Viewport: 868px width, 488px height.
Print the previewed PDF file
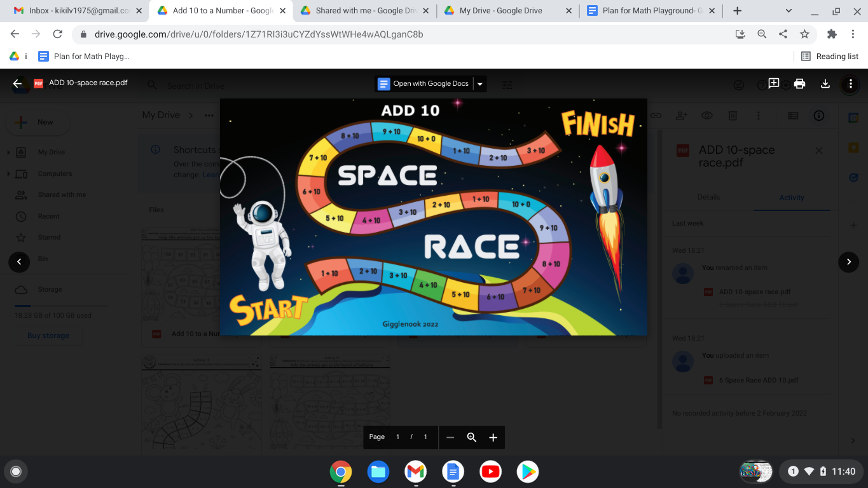pyautogui.click(x=799, y=83)
